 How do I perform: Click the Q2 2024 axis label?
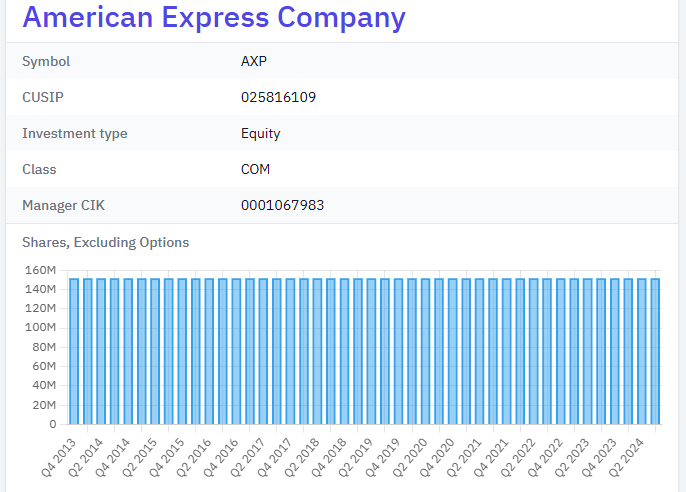click(627, 457)
